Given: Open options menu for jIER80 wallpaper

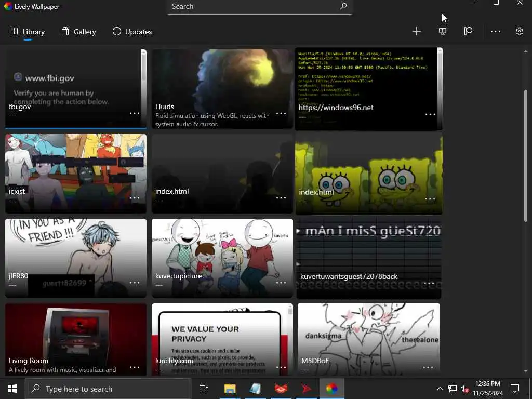Looking at the screenshot, I should [x=135, y=283].
